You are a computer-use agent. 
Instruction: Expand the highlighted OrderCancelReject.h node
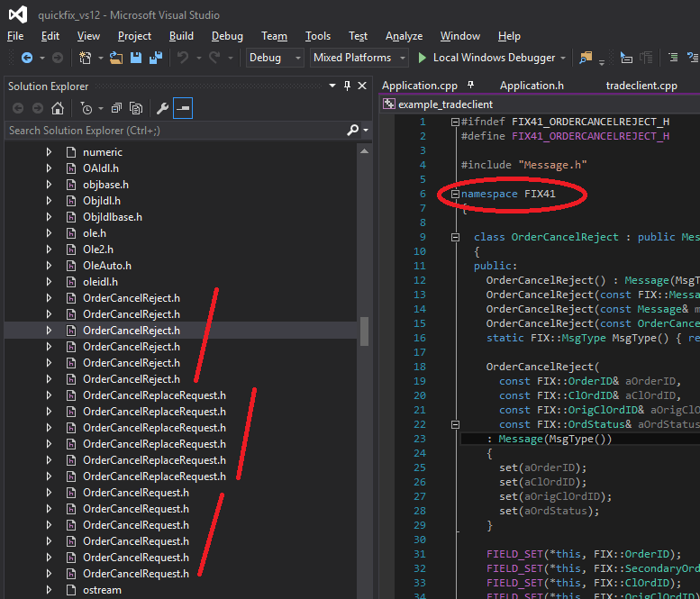[49, 331]
